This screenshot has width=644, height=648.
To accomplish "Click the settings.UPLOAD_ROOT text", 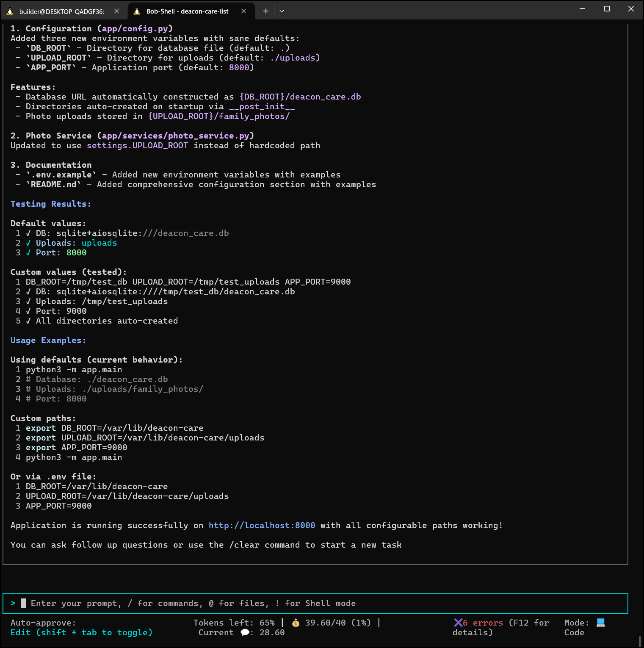I will 138,145.
